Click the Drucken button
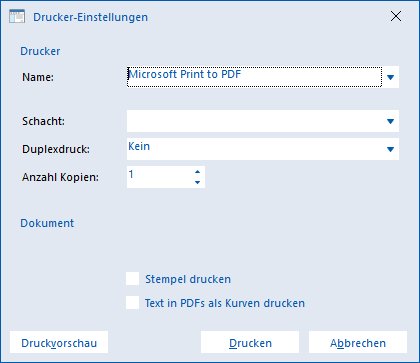This screenshot has height=363, width=420. 250,343
